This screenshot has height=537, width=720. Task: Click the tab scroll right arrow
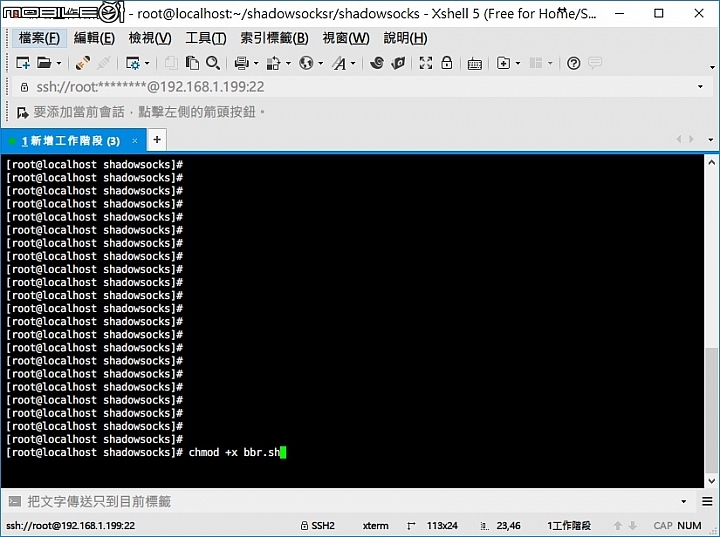pos(691,139)
